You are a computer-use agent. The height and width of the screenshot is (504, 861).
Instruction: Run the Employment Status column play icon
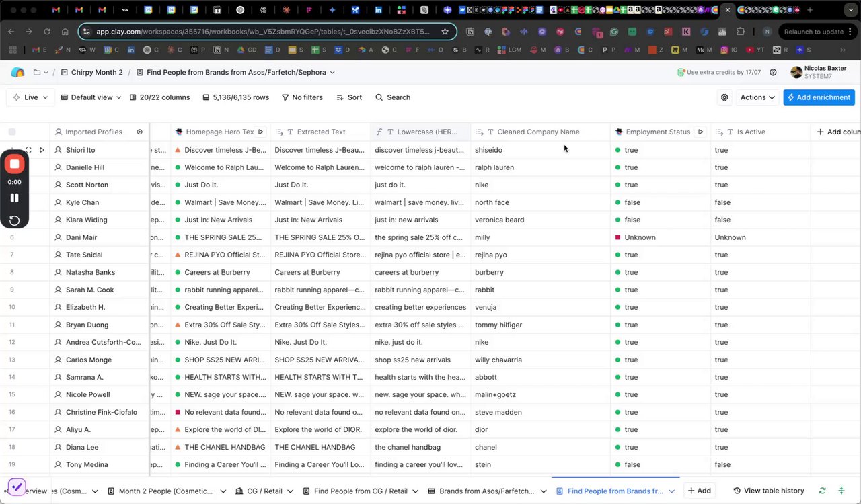[x=700, y=132]
